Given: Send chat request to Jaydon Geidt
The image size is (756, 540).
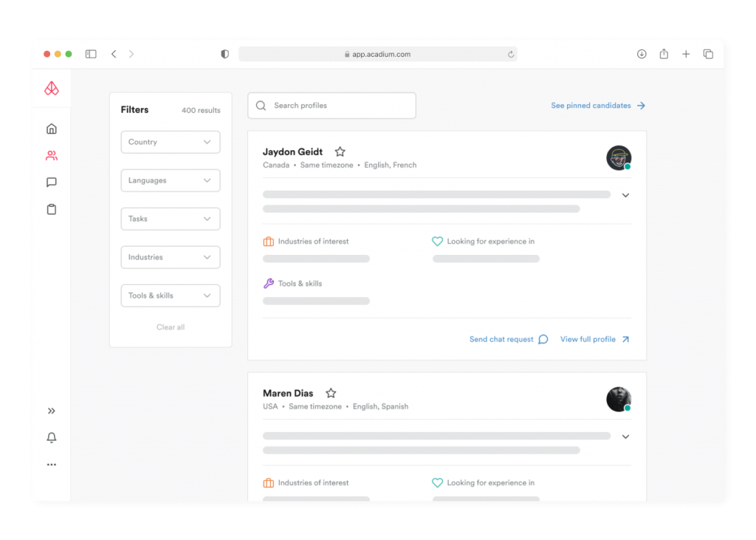Looking at the screenshot, I should [509, 339].
